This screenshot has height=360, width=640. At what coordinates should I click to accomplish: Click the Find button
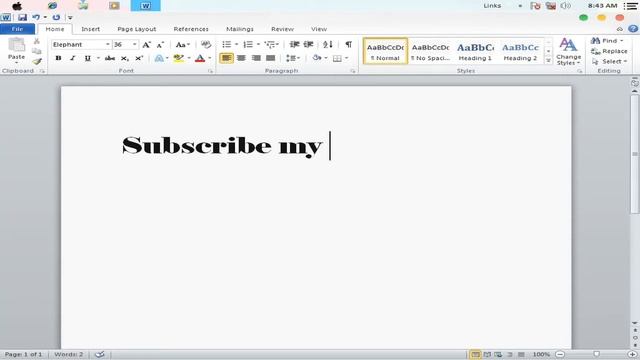click(x=607, y=41)
